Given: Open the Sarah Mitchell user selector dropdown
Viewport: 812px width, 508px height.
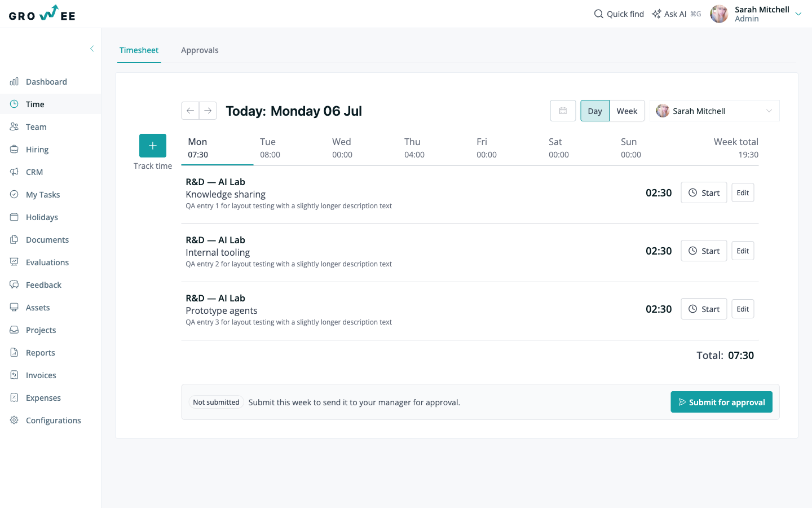Looking at the screenshot, I should [x=714, y=111].
